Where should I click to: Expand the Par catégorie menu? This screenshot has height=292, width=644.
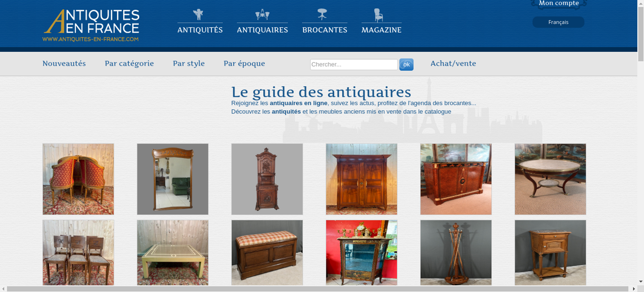(129, 63)
